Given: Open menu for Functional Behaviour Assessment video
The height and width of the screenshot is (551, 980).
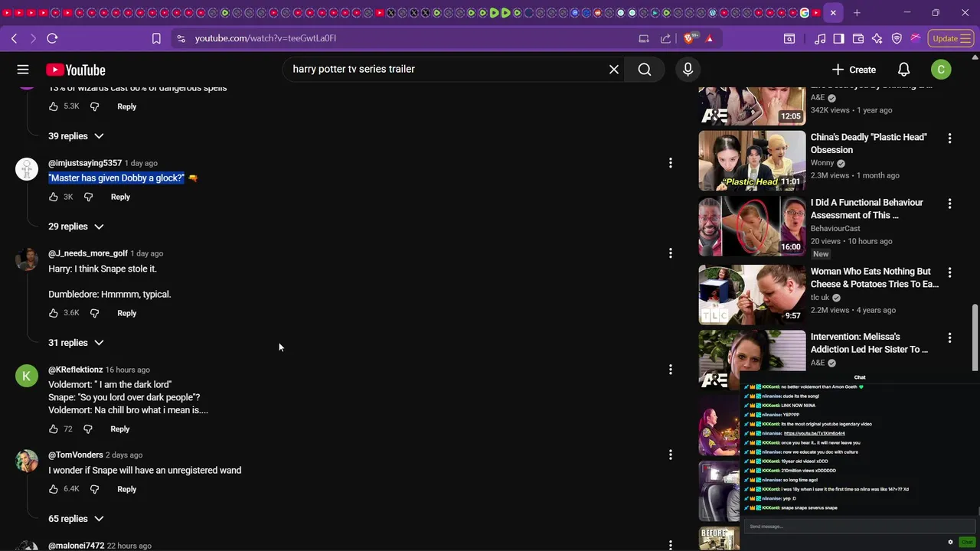Looking at the screenshot, I should point(949,204).
